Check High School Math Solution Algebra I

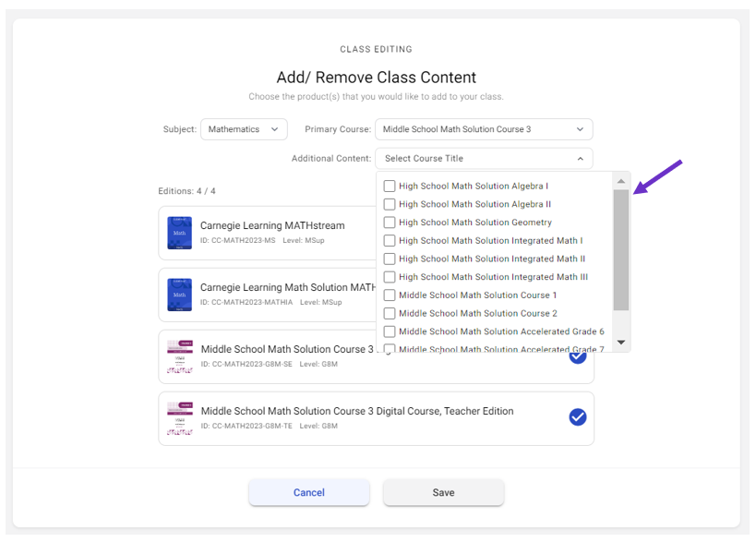click(x=390, y=187)
